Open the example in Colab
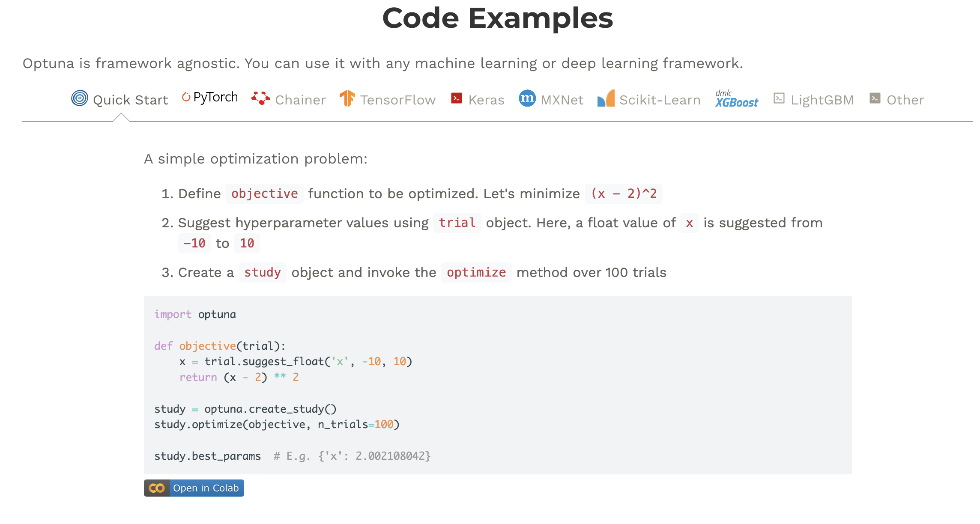 pyautogui.click(x=206, y=488)
